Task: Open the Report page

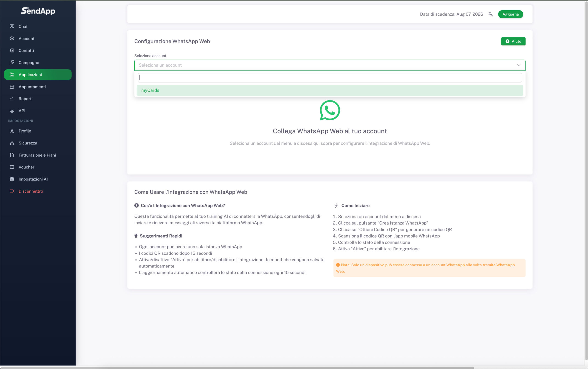Action: coord(38,99)
